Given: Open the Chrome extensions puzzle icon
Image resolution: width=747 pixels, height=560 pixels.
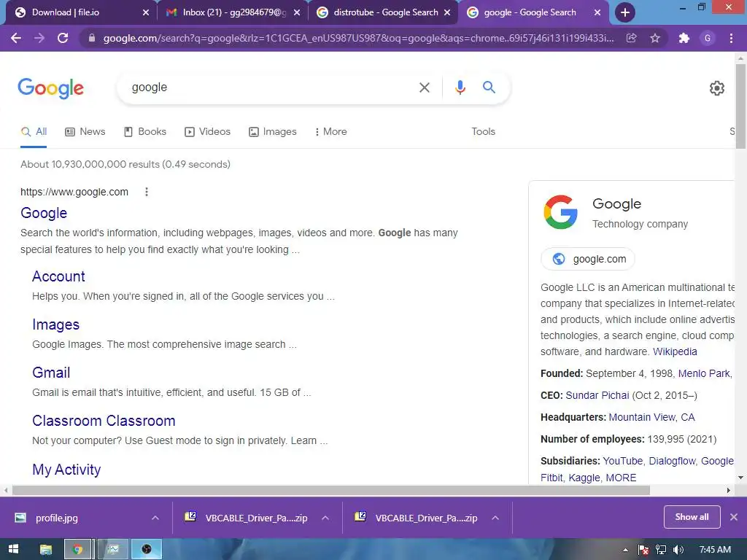Looking at the screenshot, I should click(684, 38).
